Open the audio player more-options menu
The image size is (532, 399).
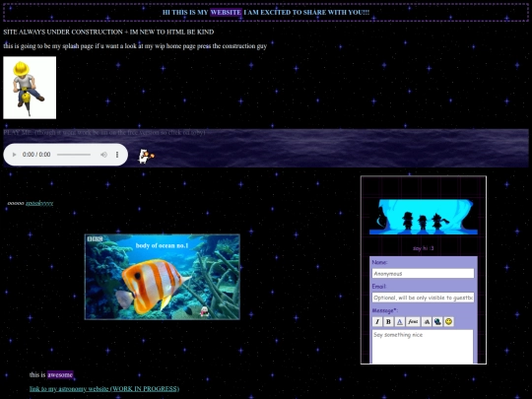117,155
